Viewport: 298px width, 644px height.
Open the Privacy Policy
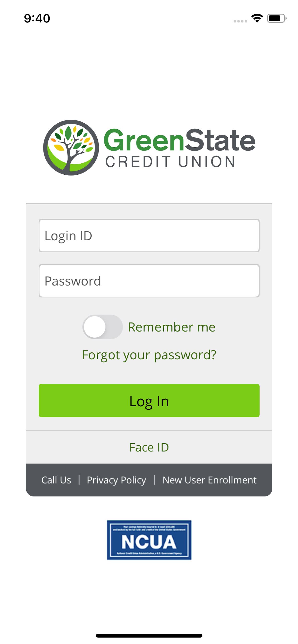116,480
